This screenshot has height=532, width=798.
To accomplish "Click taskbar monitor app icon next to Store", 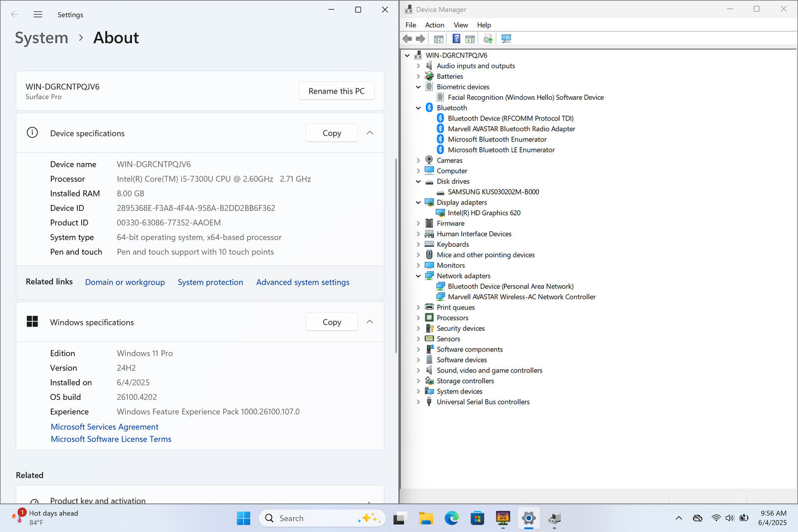I will tap(503, 519).
